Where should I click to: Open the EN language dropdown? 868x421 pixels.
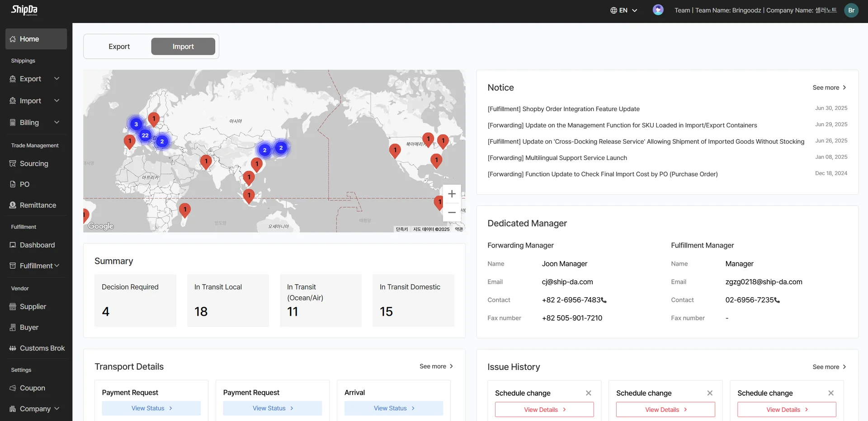click(x=623, y=10)
